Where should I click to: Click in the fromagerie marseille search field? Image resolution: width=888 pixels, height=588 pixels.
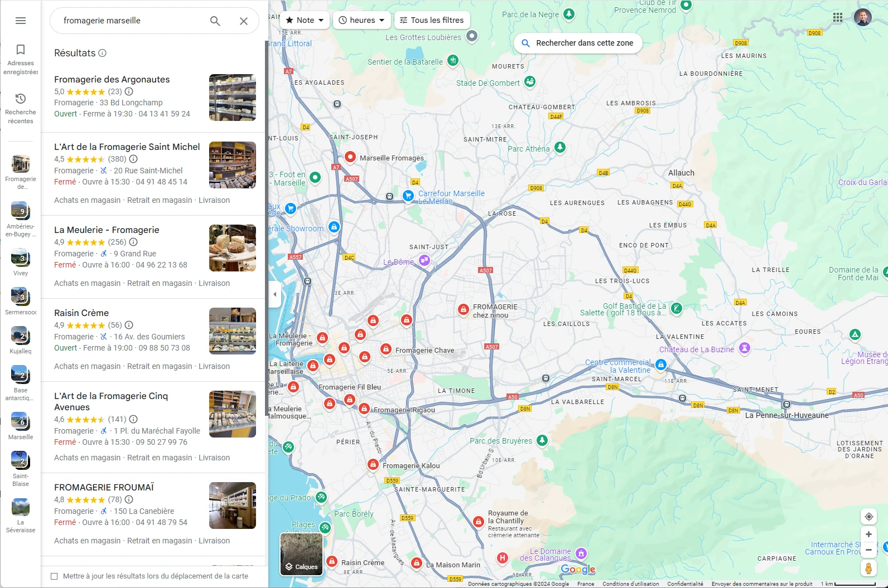(131, 21)
